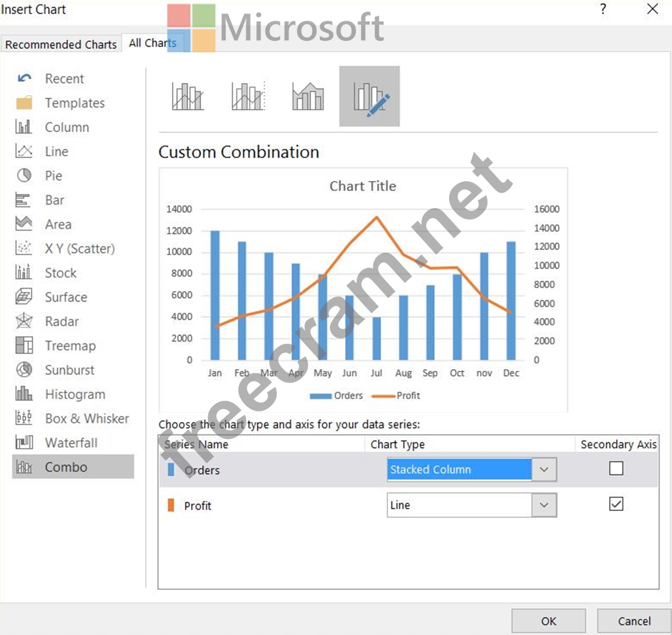Click the Chart Title in the preview
This screenshot has height=635, width=672.
pyautogui.click(x=363, y=186)
